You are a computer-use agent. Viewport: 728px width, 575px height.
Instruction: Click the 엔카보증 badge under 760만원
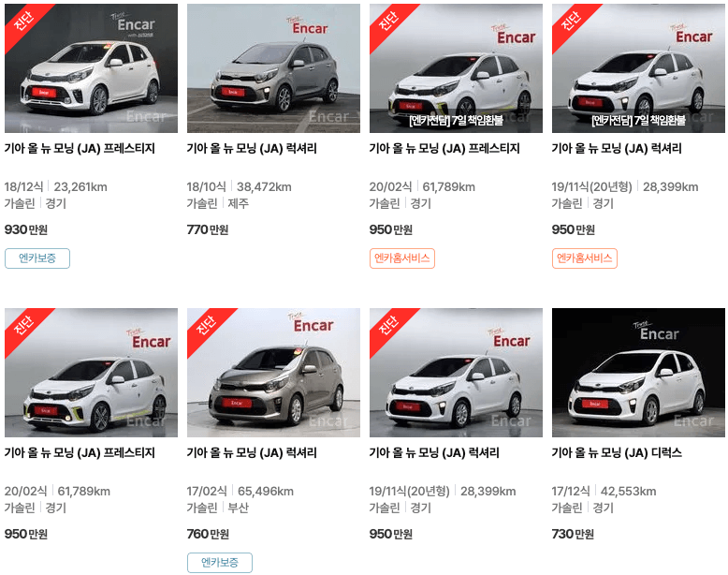(x=220, y=563)
